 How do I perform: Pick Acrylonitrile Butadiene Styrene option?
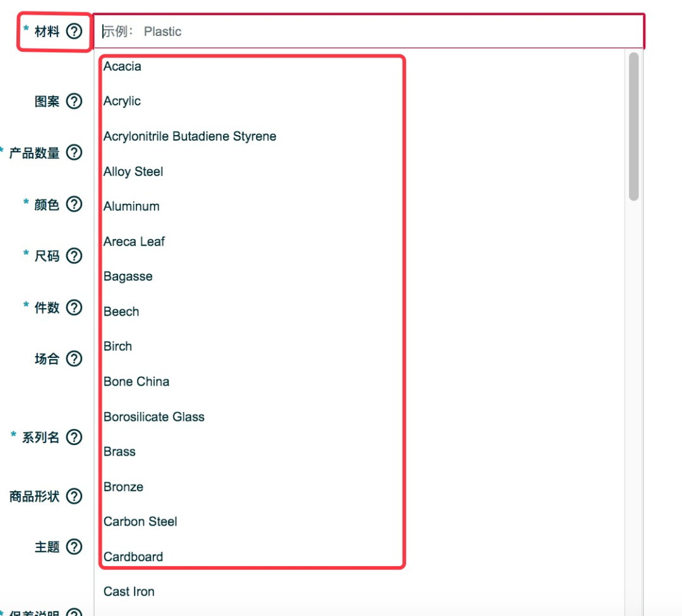pos(189,136)
